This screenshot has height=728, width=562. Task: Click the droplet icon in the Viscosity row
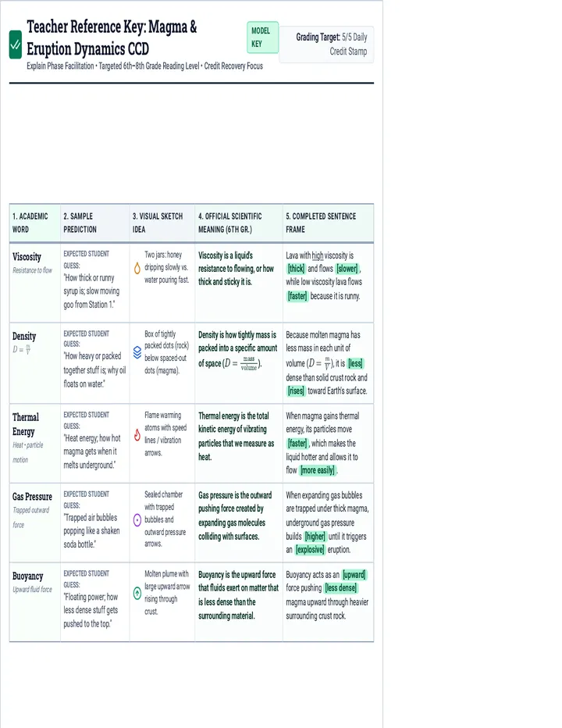(x=137, y=269)
